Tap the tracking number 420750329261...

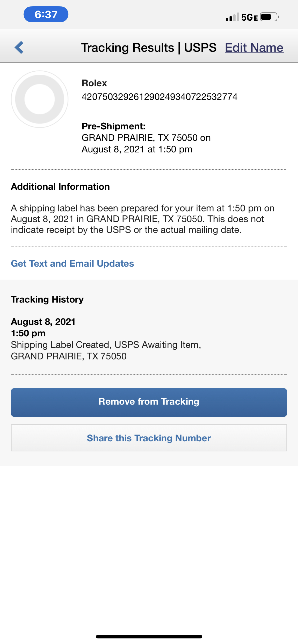[159, 97]
